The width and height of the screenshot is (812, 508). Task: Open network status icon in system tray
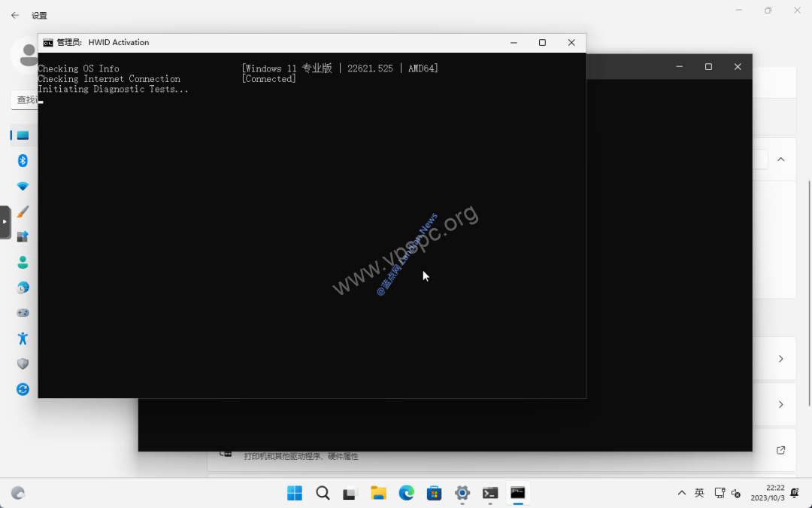click(x=720, y=493)
